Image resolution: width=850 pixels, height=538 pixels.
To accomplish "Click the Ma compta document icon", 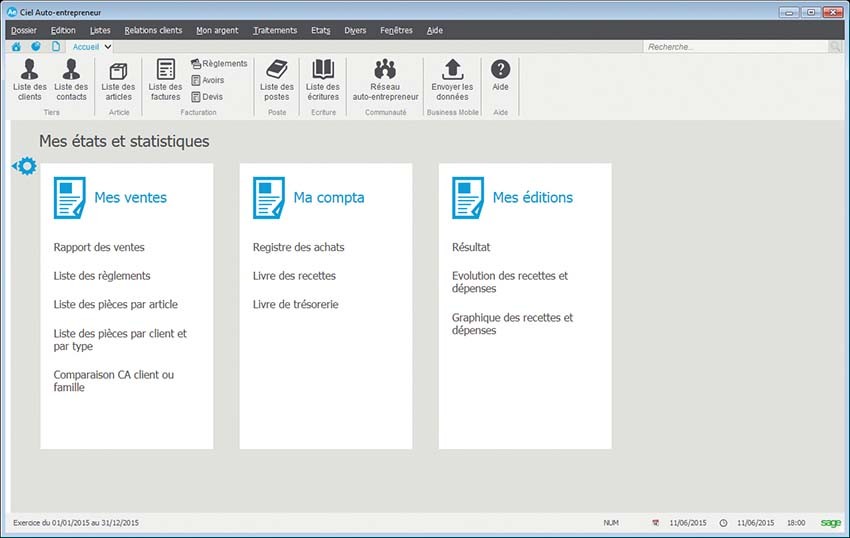I will point(269,198).
